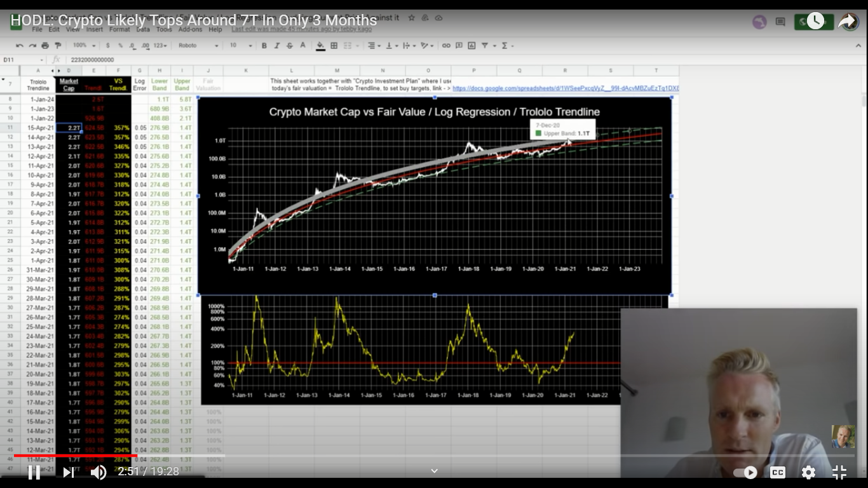Select the Trololo Trendline header cell
The width and height of the screenshot is (868, 488).
click(38, 85)
